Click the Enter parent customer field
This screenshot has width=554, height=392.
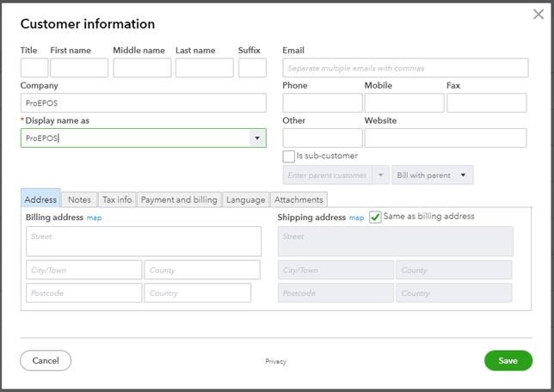tap(328, 175)
